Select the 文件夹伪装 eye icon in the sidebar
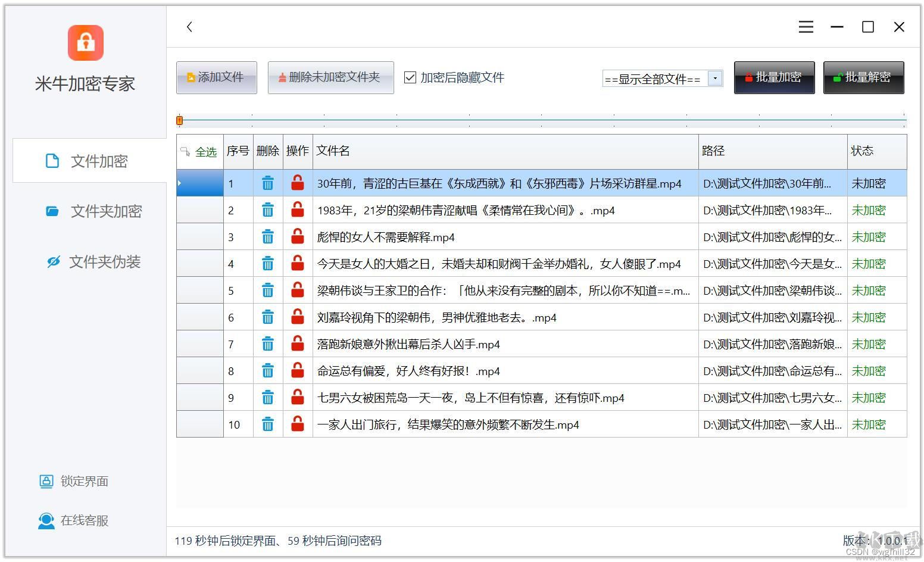Image resolution: width=924 pixels, height=562 pixels. coord(52,261)
